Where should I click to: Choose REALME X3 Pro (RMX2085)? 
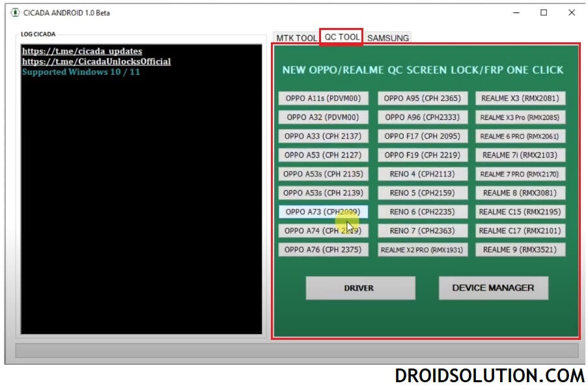coord(520,117)
